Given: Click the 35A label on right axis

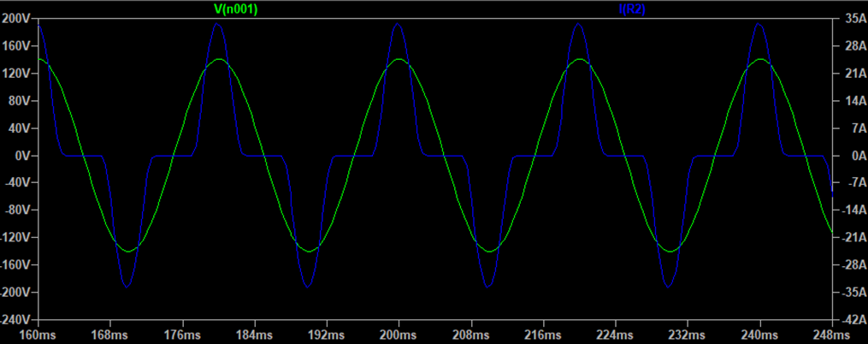Looking at the screenshot, I should click(849, 19).
